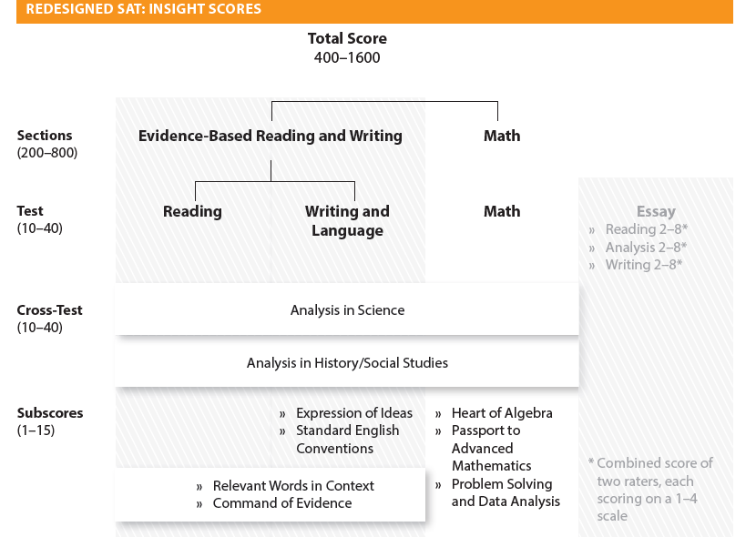Click the "Math" label in the Test row
This screenshot has width=756, height=537.
coord(502,211)
